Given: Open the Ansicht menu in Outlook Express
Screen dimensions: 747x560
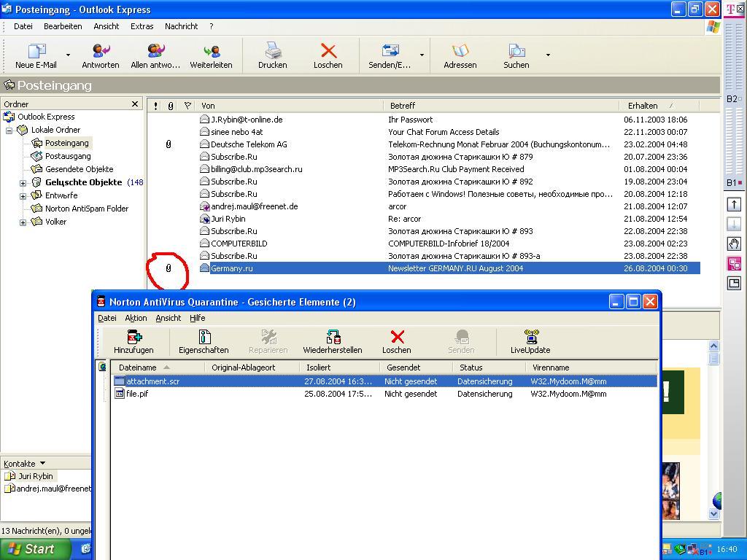Looking at the screenshot, I should click(107, 26).
